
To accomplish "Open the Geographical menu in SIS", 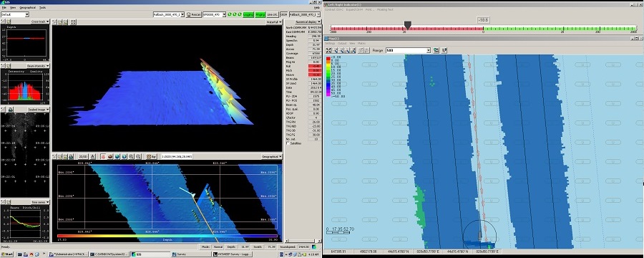I will (x=27, y=7).
